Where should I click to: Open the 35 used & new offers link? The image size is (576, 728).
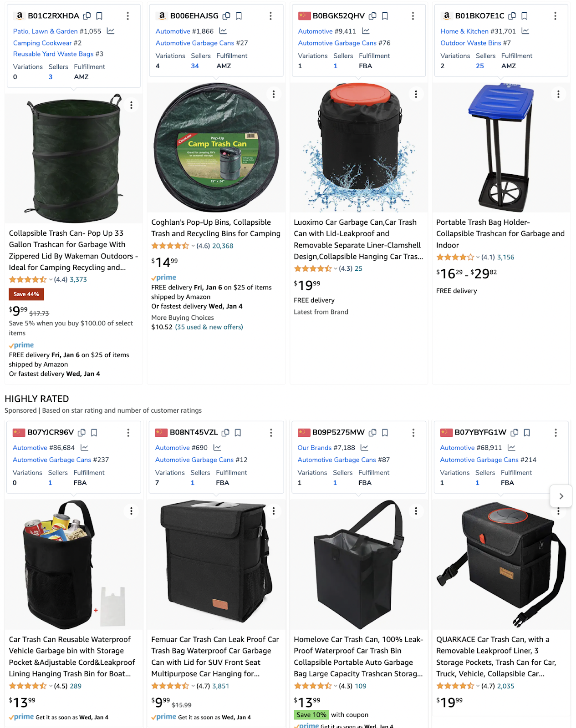pos(209,327)
